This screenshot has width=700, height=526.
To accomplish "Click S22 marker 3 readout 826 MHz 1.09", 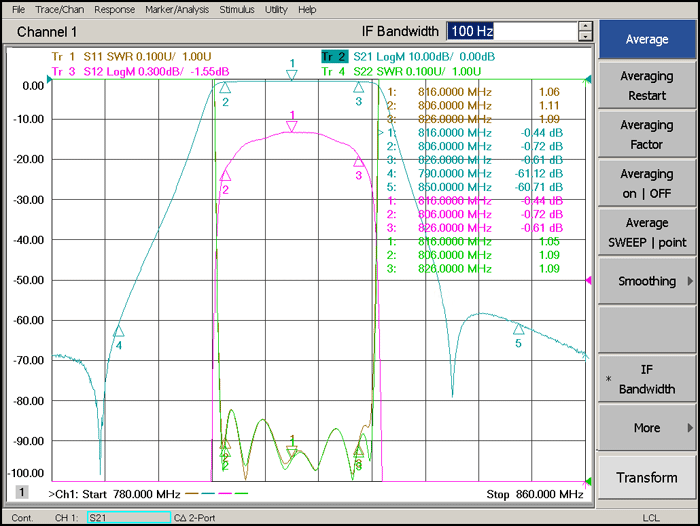I will [x=473, y=269].
